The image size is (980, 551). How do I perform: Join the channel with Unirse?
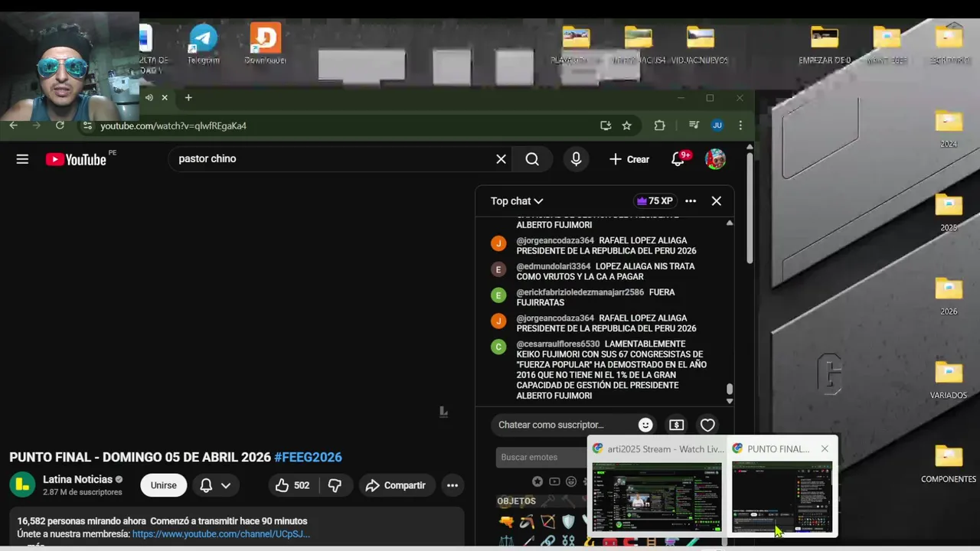click(x=163, y=485)
